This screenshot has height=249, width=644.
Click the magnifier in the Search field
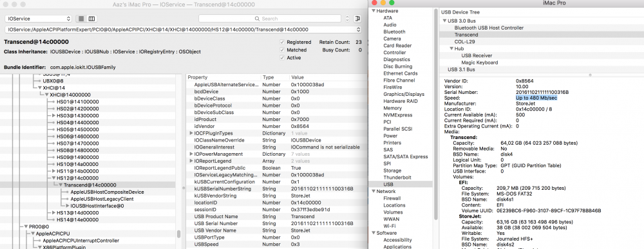pyautogui.click(x=258, y=19)
